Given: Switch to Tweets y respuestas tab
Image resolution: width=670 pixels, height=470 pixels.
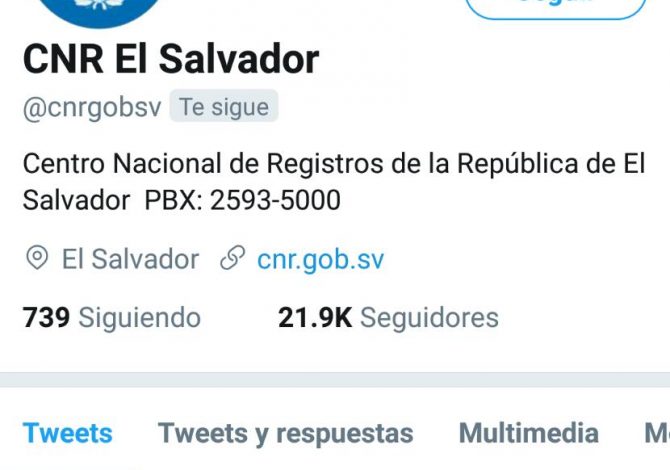Looking at the screenshot, I should click(285, 433).
